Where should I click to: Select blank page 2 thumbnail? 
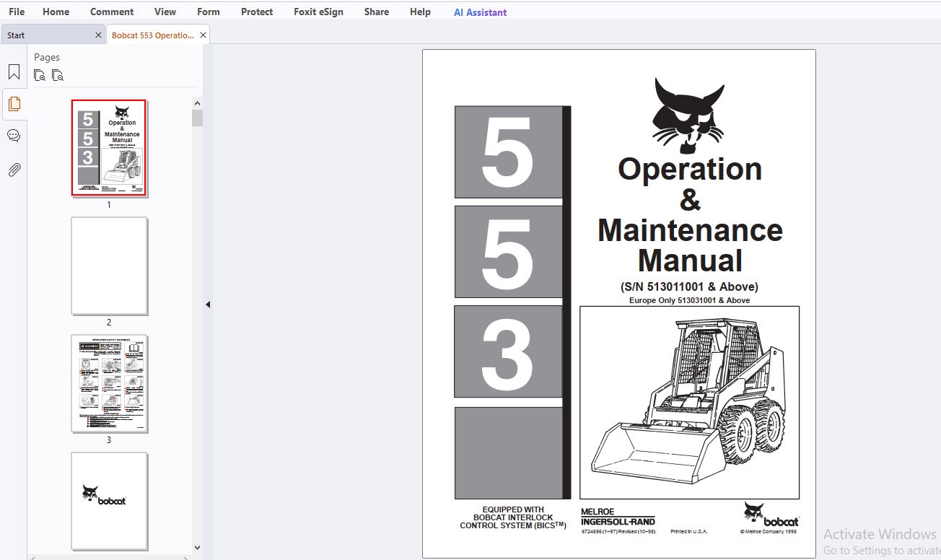click(109, 266)
